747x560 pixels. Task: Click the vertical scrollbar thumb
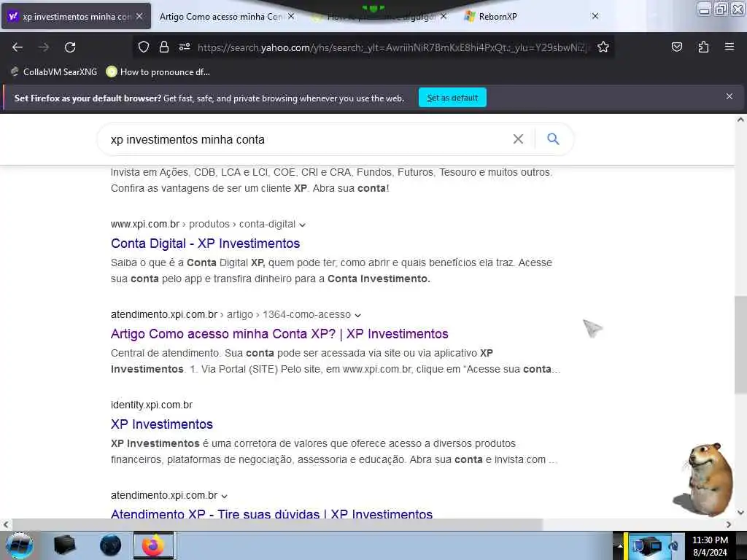[740, 345]
